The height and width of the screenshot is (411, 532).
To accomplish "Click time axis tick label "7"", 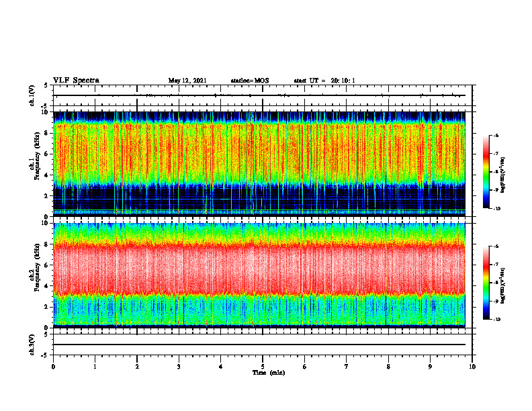I will [347, 367].
